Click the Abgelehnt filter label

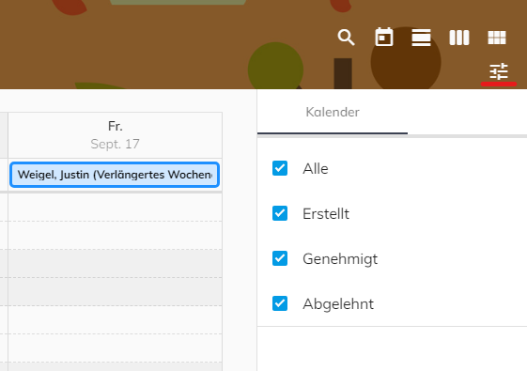(x=338, y=304)
